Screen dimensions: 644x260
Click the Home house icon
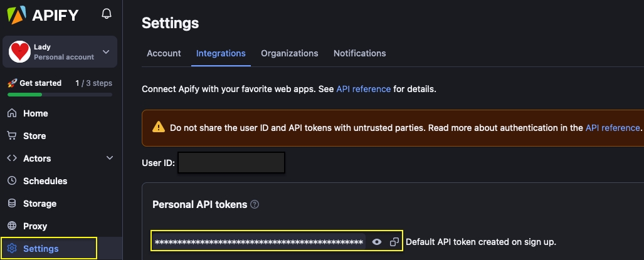click(12, 113)
